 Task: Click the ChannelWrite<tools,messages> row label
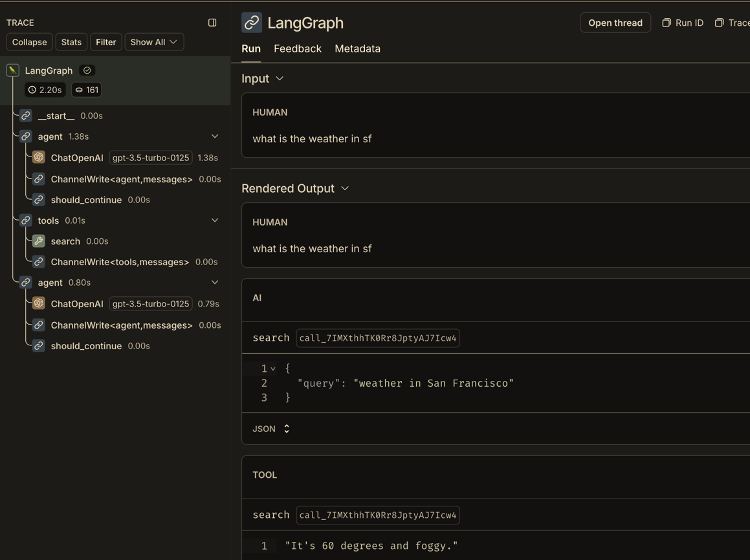(120, 262)
